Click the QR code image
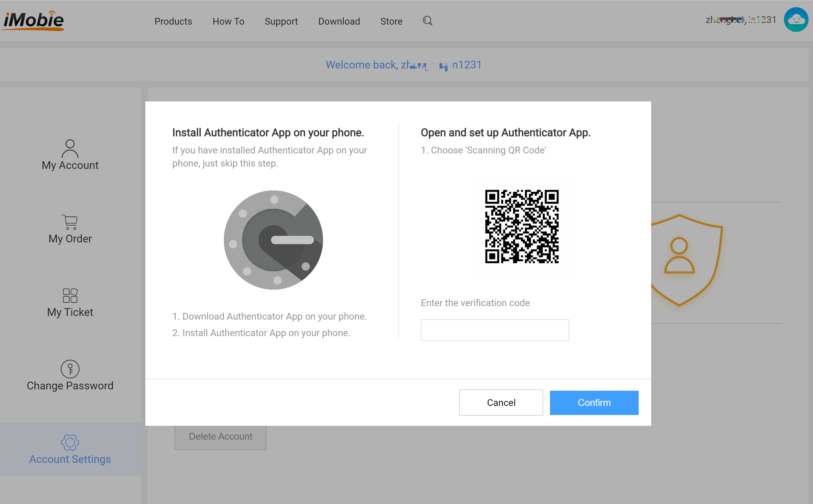The image size is (813, 504). click(x=522, y=227)
